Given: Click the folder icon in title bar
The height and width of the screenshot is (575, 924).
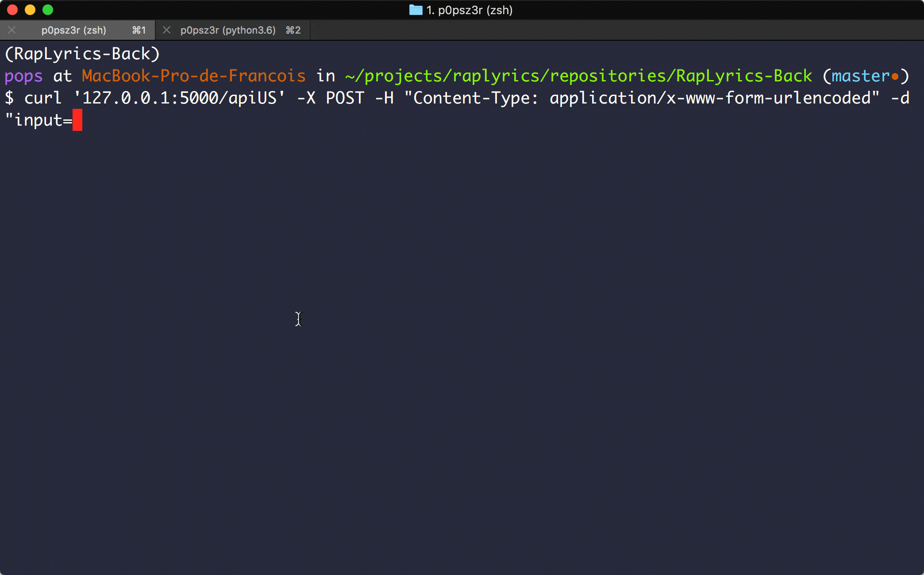Looking at the screenshot, I should click(416, 10).
